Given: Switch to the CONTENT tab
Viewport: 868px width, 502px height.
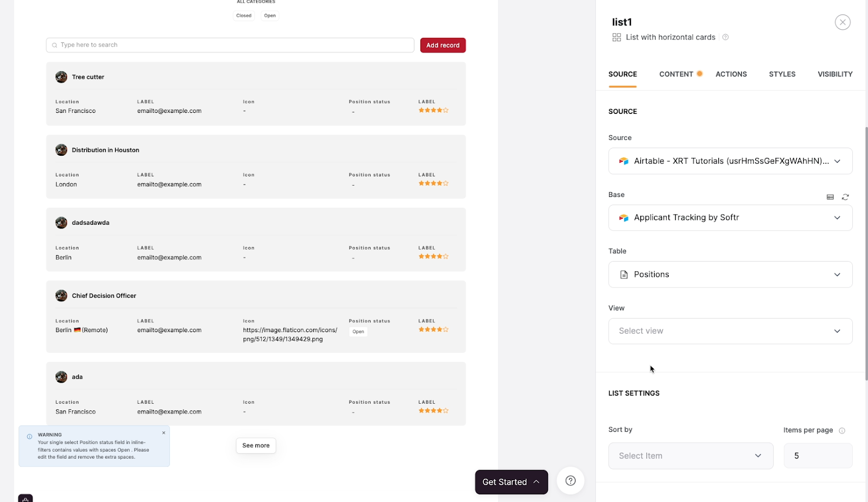Looking at the screenshot, I should [676, 74].
